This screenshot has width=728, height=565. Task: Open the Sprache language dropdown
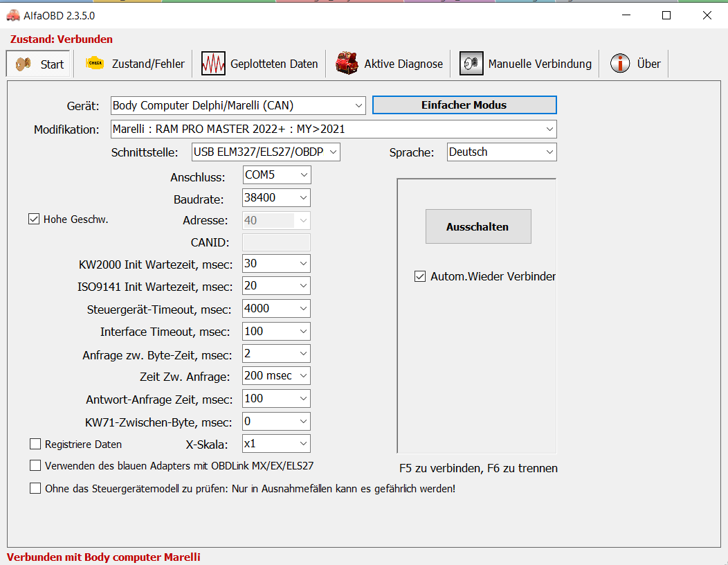(502, 152)
